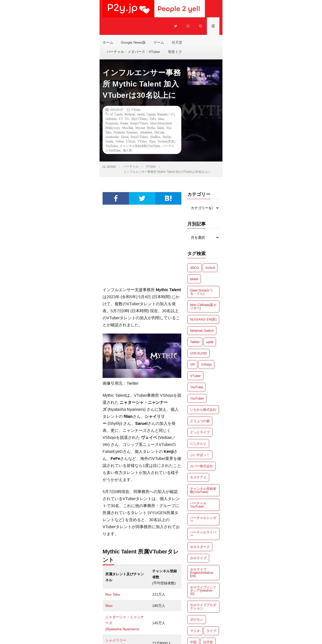Image resolution: width=322 pixels, height=644 pixels.
Task: Open the header search icon
Action: 201,26
